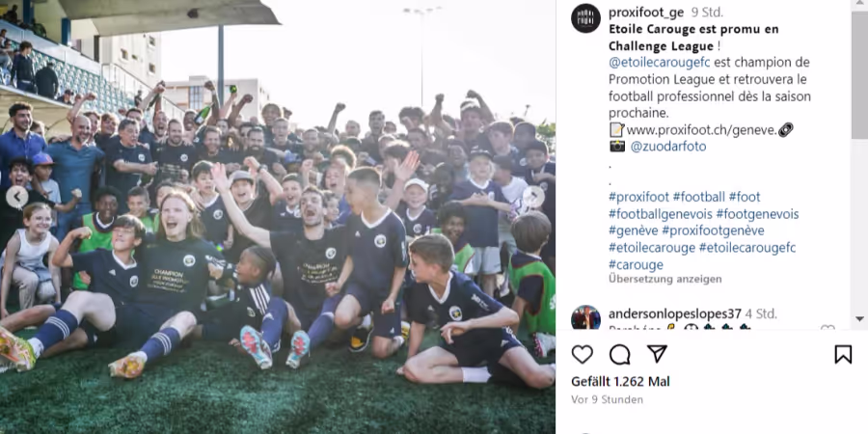Open the comment speech bubble icon
Screen dimensions: 868x434
619,354
